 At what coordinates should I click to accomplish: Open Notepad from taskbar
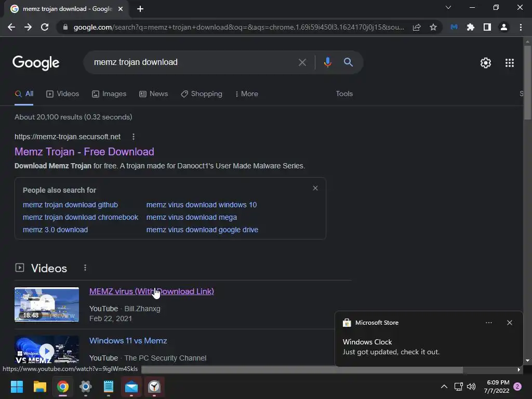click(109, 387)
